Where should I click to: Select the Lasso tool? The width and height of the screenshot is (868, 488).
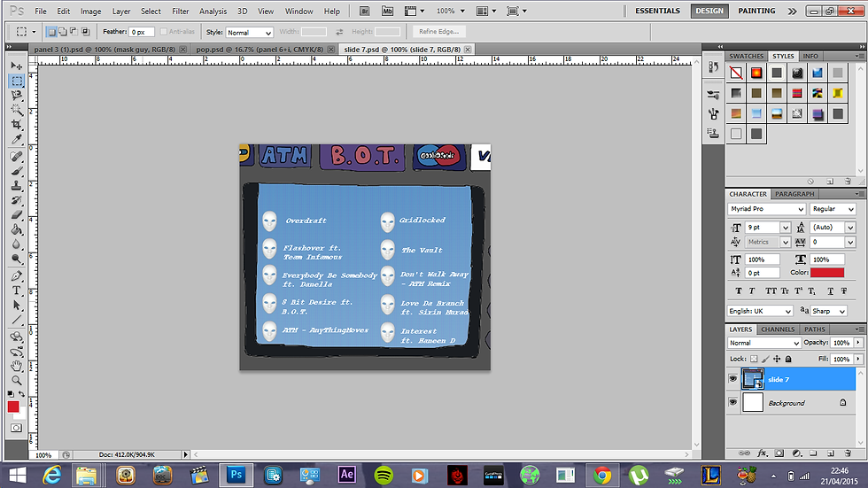coord(17,95)
